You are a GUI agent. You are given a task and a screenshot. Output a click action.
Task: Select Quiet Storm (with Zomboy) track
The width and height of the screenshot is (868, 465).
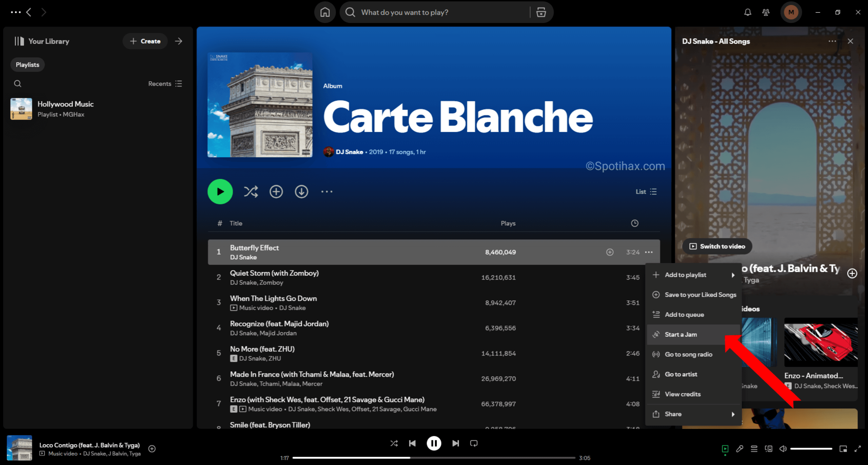[x=434, y=278]
